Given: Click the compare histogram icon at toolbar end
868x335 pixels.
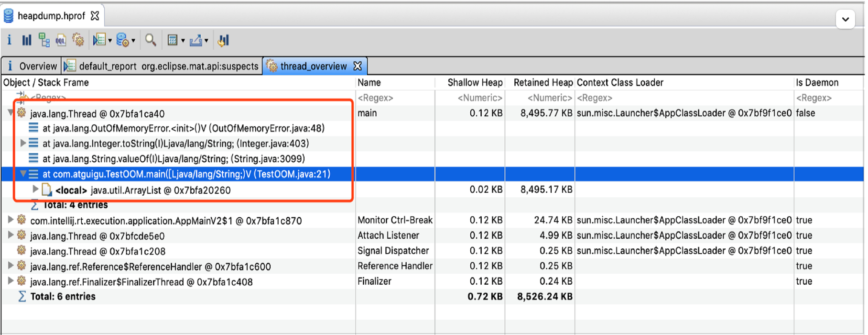Looking at the screenshot, I should [223, 40].
